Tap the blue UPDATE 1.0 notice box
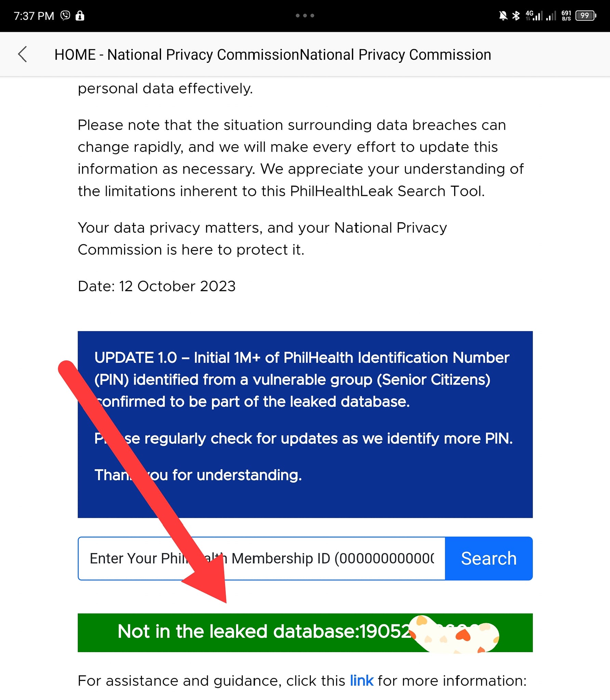Viewport: 610px width, 700px height. tap(305, 424)
